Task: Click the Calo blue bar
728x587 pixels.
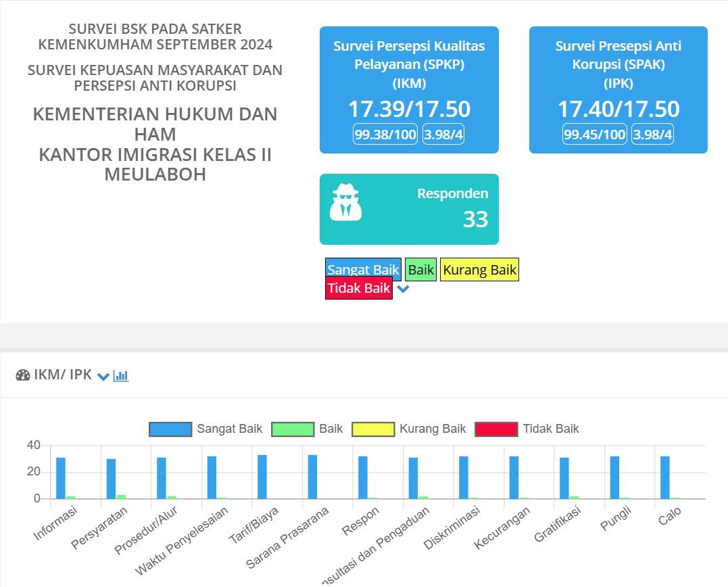Action: (x=665, y=478)
